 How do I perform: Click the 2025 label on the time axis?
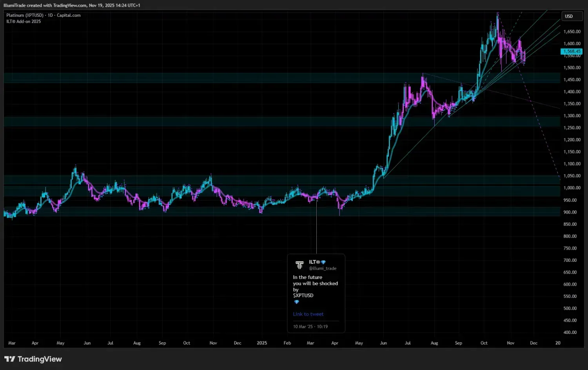pos(261,343)
